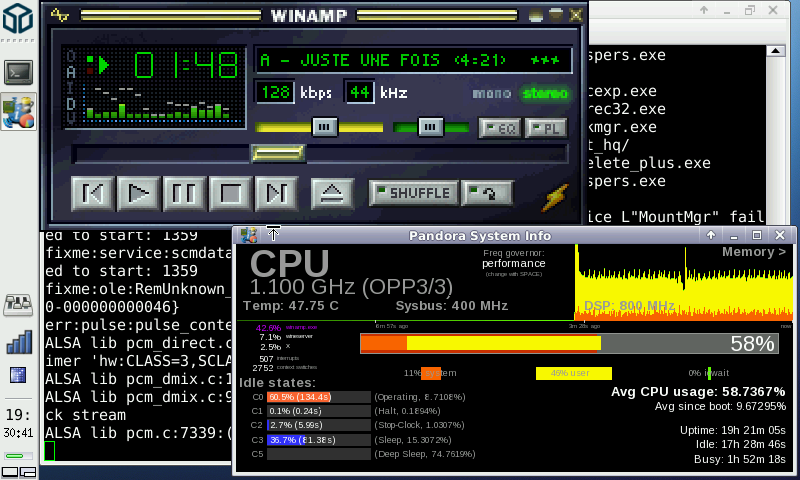Click the Eject open-file button
Screen dimensions: 800x480
click(331, 193)
